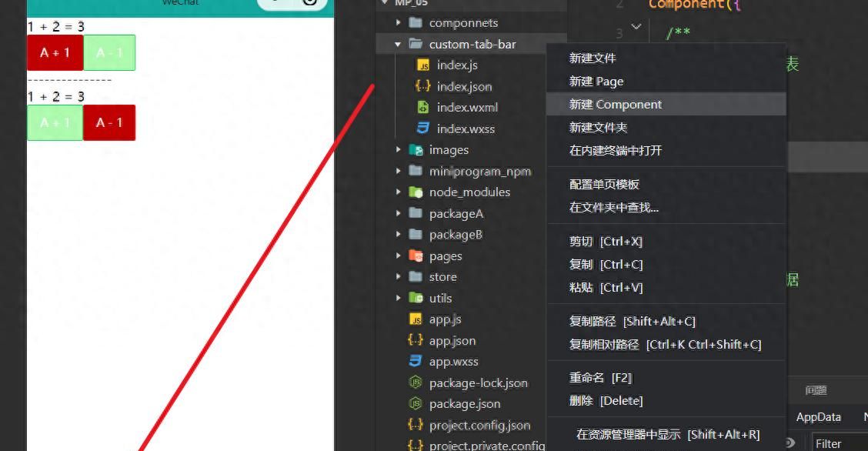The image size is (868, 451).
Task: Click the index.json JSON file icon
Action: pyautogui.click(x=422, y=86)
